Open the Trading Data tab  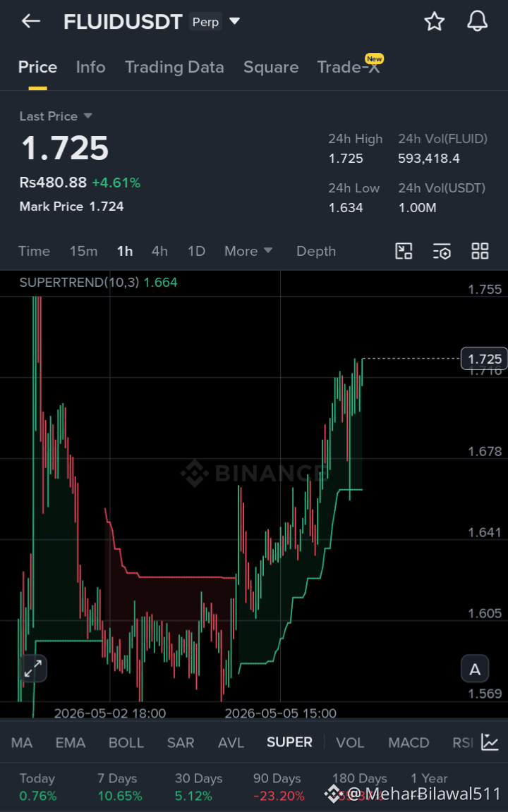point(175,68)
